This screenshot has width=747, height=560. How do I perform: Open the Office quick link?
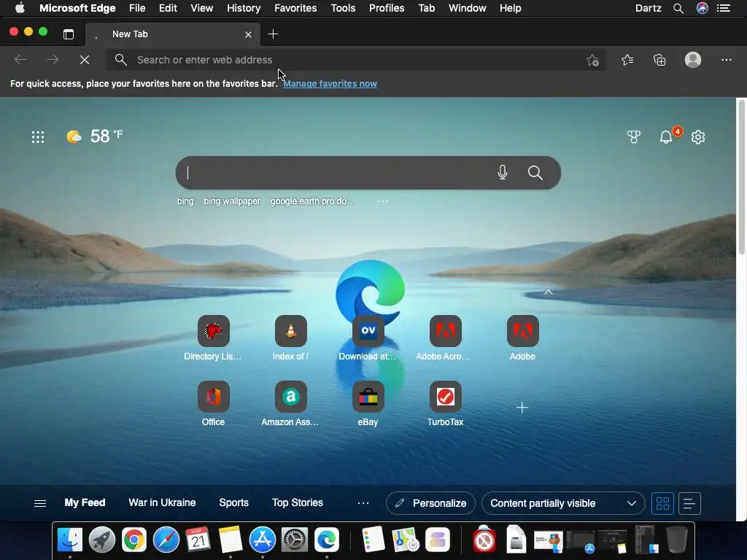click(x=214, y=403)
